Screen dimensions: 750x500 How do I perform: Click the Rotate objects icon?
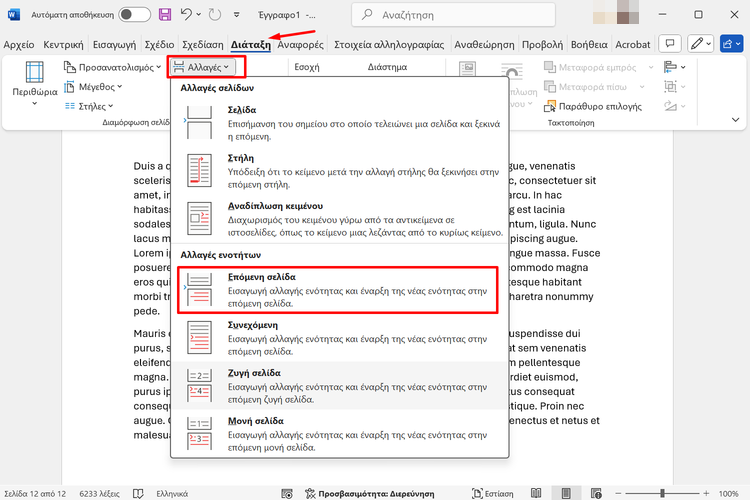pos(674,106)
